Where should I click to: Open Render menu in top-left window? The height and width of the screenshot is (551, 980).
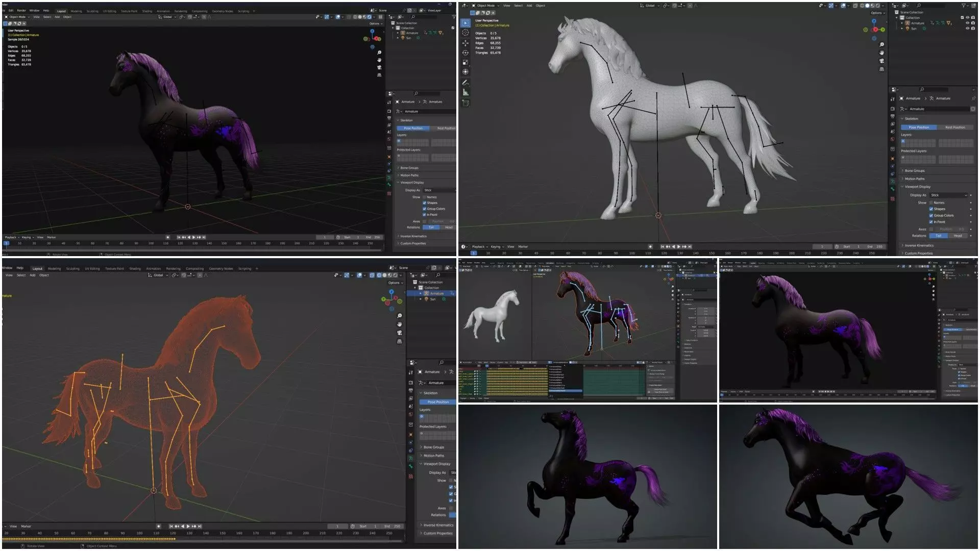coord(21,10)
